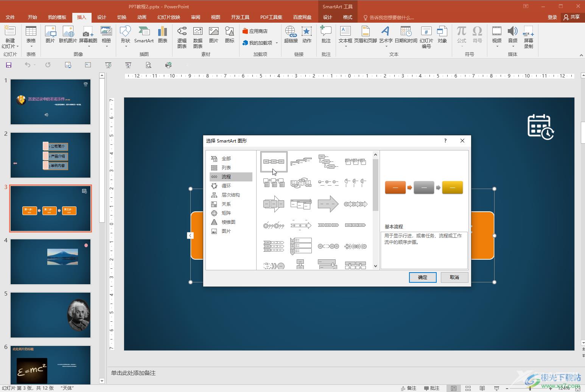Screen dimensions: 585x392
Task: Insert Date and Time
Action: [406, 35]
